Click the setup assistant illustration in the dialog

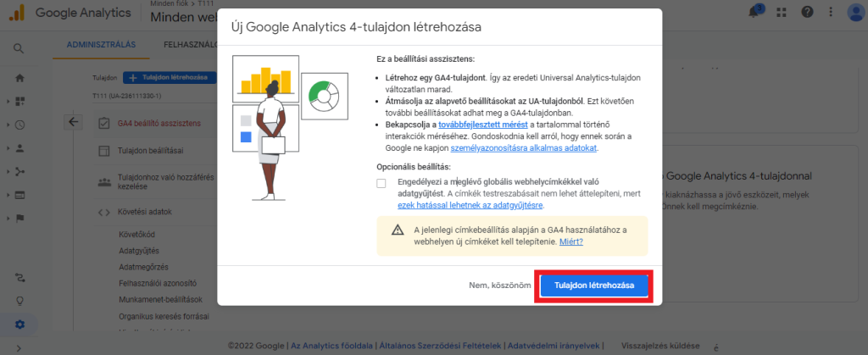coord(290,127)
